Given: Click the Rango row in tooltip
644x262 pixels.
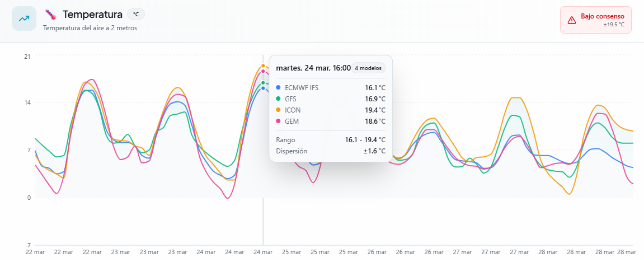Looking at the screenshot, I should [330, 140].
